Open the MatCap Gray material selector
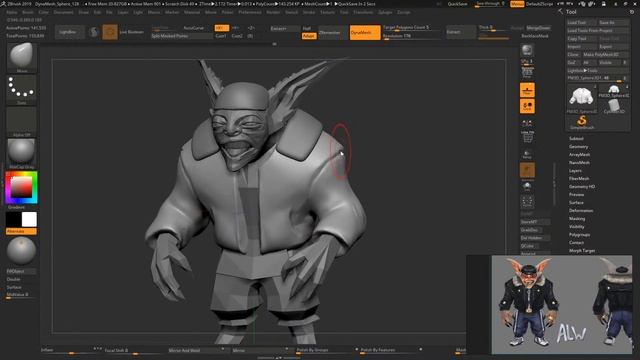Image resolution: width=640 pixels, height=360 pixels. 22,153
